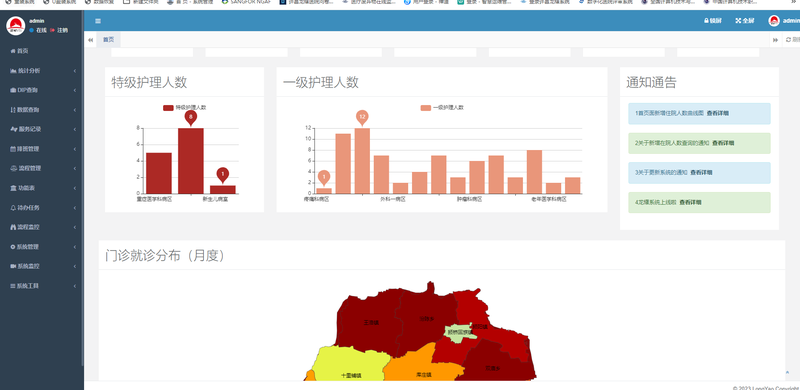Select the 首页 tab in the tab bar
The image size is (800, 390).
coord(109,40)
